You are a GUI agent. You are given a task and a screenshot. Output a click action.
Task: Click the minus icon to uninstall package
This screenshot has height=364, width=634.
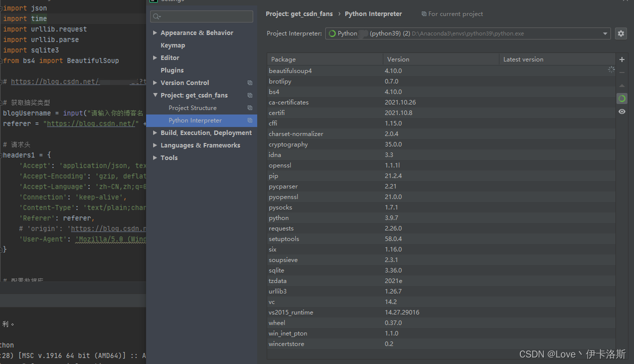pyautogui.click(x=622, y=72)
